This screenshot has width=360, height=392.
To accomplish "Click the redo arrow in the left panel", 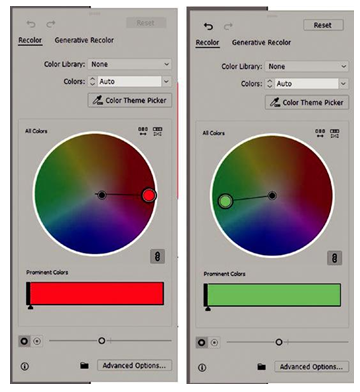I will click(x=51, y=24).
